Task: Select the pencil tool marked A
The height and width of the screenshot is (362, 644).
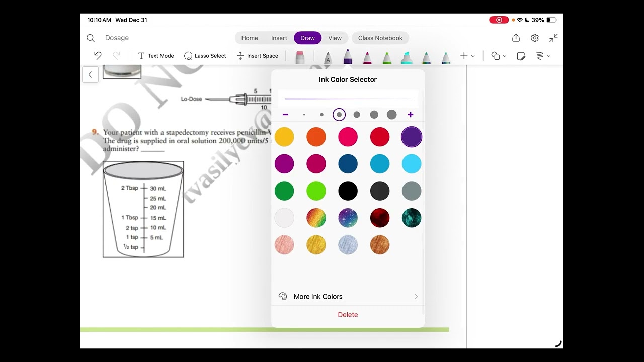Action: pos(328,57)
